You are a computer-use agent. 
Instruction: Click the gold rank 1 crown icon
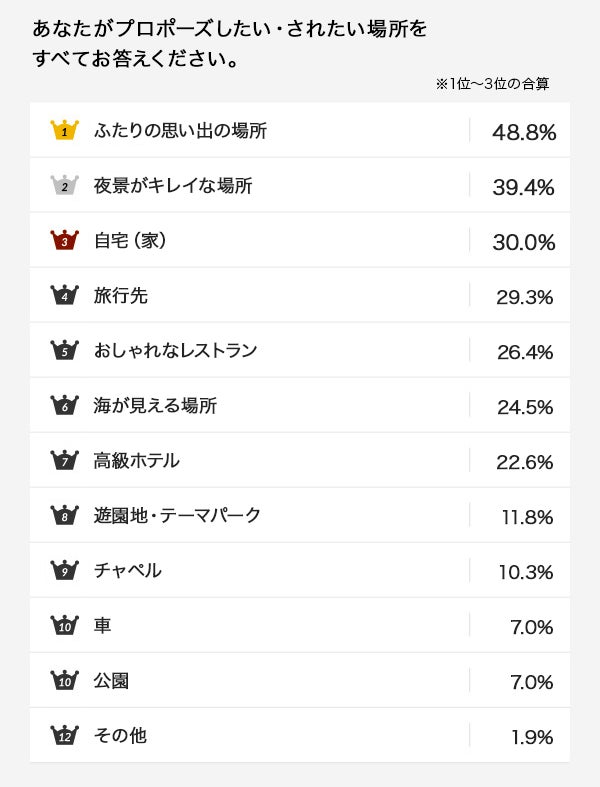tap(64, 130)
